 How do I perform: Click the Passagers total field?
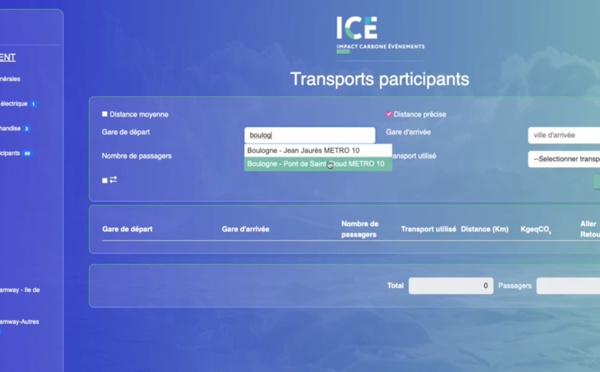(568, 286)
